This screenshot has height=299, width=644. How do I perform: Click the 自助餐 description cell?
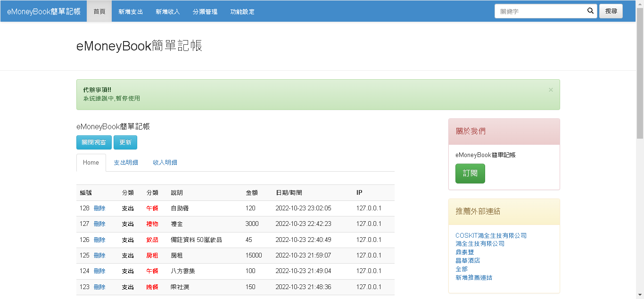[x=180, y=208]
